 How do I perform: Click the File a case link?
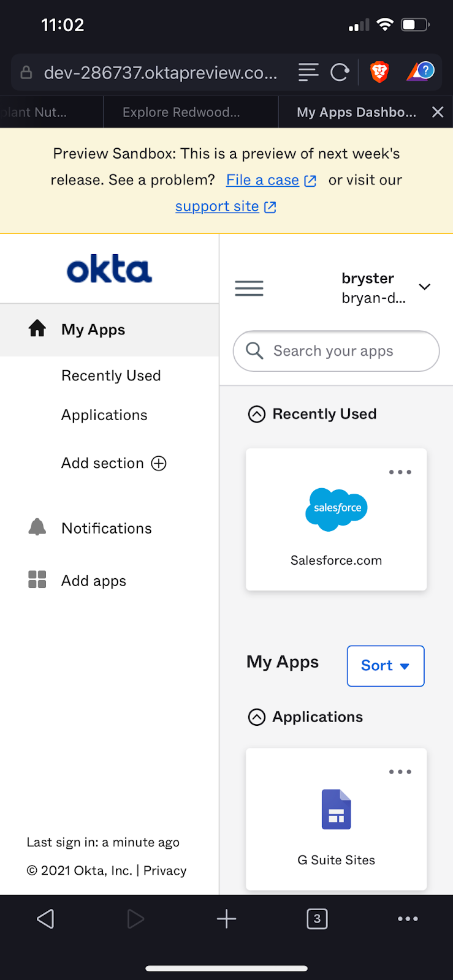pos(262,180)
